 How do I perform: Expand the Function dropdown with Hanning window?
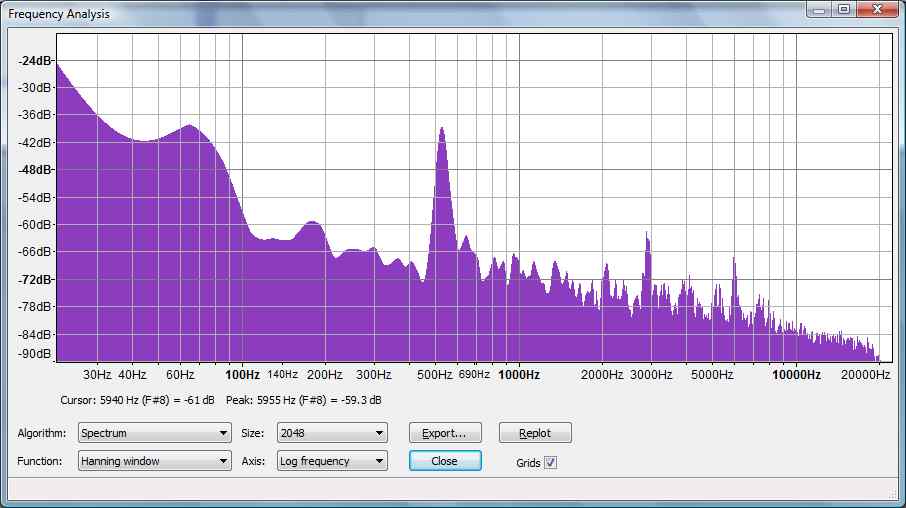154,461
